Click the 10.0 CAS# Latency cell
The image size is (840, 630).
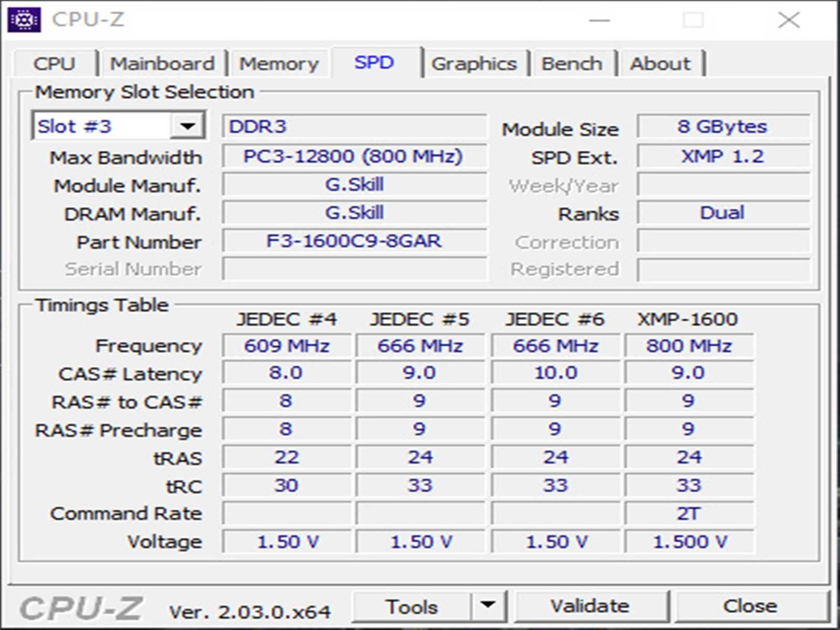(555, 373)
